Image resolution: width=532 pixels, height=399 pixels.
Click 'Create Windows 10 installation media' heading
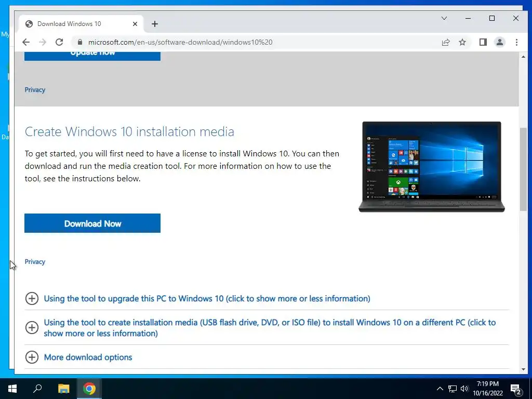tap(129, 131)
